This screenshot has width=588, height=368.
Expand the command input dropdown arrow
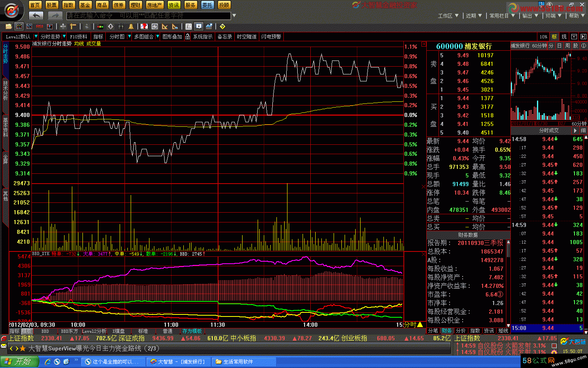click(x=234, y=16)
